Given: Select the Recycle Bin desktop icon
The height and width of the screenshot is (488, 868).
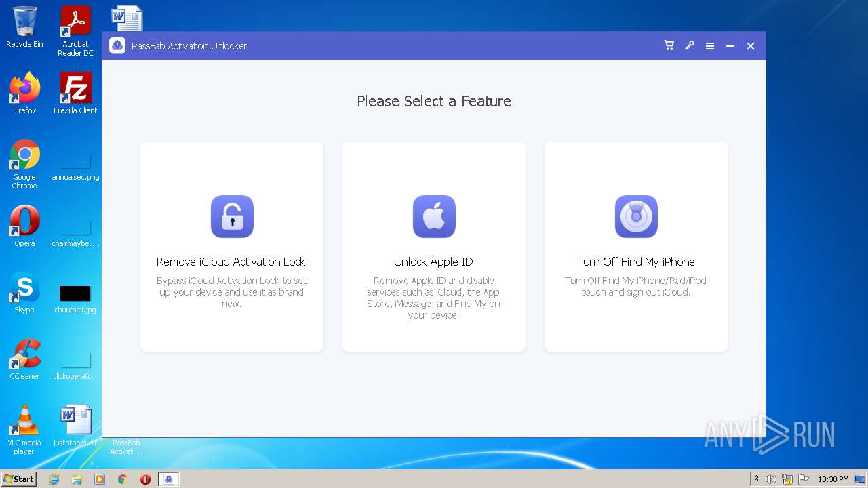Looking at the screenshot, I should tap(24, 28).
